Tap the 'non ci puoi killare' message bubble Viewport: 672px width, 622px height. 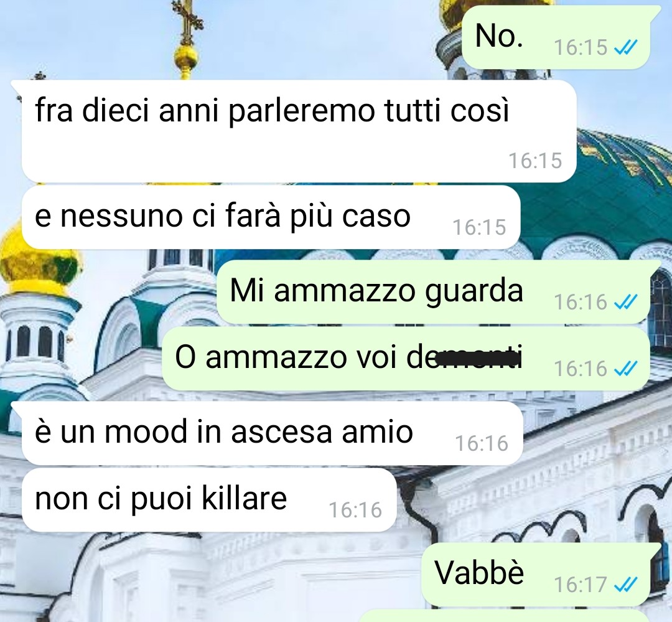209,500
